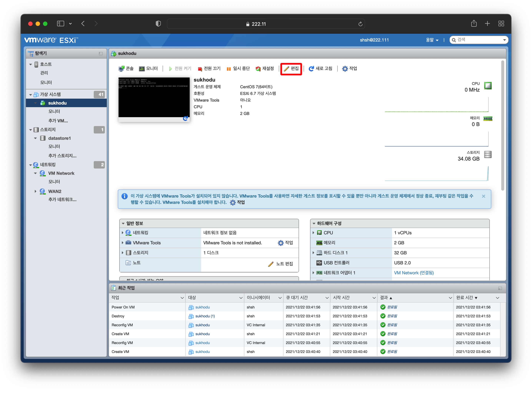
Task: Expand the WAN2 network tree item
Action: [x=35, y=192]
